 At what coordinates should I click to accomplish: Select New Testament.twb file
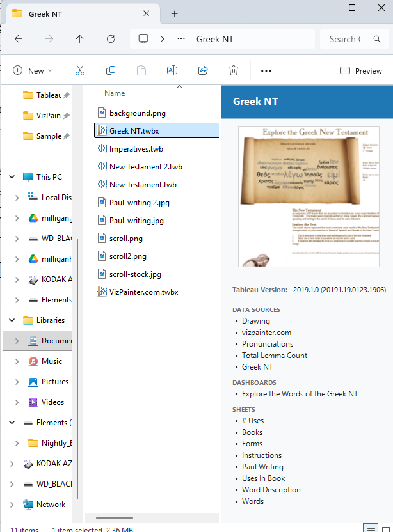tap(143, 185)
